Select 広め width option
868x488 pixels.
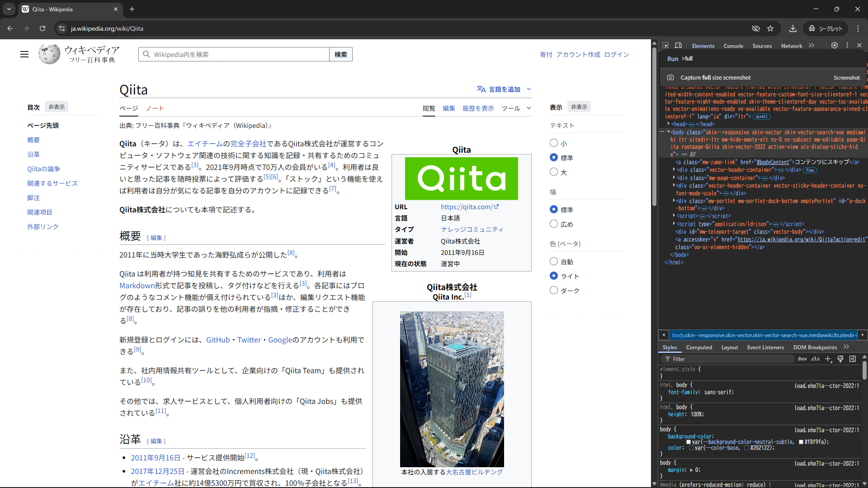554,224
